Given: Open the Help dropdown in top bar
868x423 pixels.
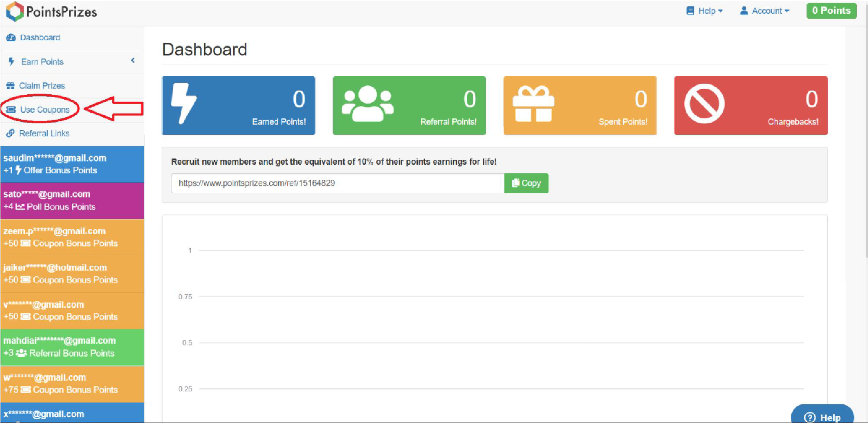Looking at the screenshot, I should click(x=705, y=11).
